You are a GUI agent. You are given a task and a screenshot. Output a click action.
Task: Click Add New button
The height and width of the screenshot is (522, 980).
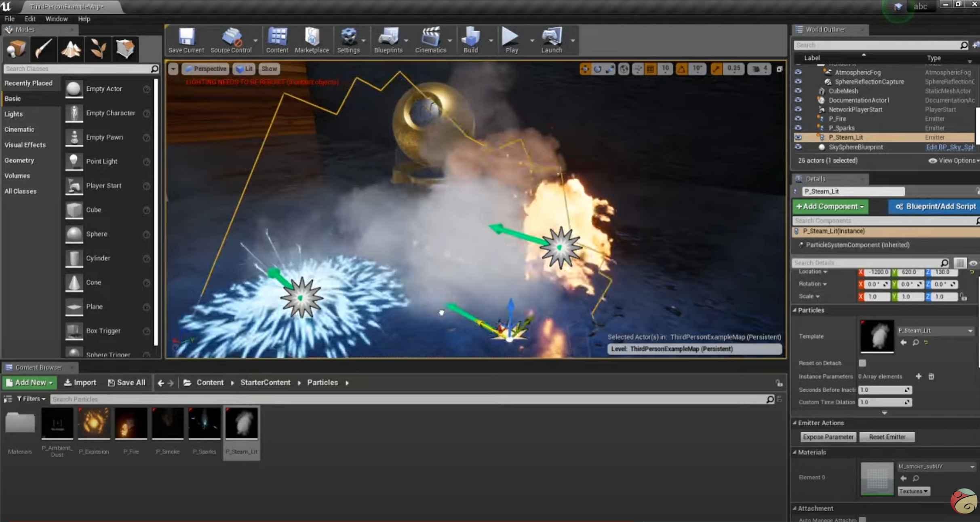30,383
